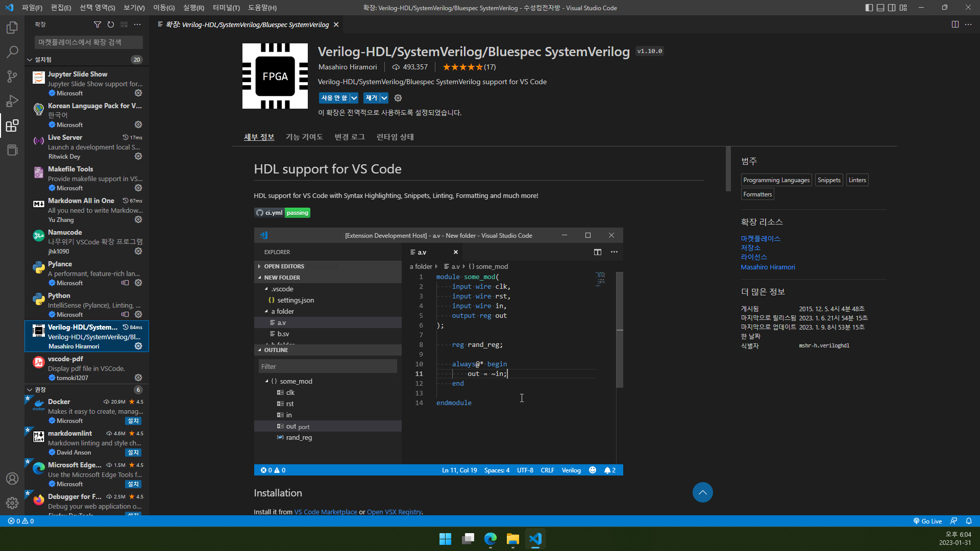The height and width of the screenshot is (551, 980).
Task: Click the scroll-to-top round button
Action: click(x=703, y=492)
